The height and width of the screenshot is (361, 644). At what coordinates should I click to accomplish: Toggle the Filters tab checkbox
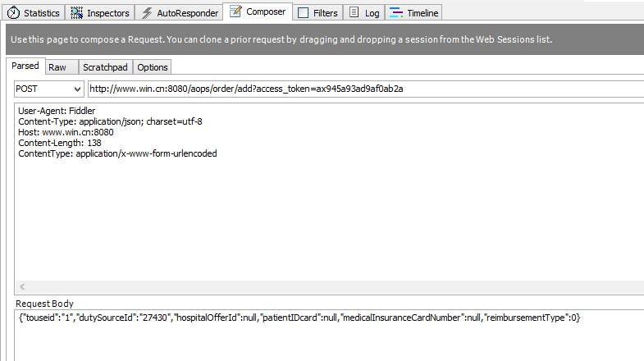(x=303, y=13)
